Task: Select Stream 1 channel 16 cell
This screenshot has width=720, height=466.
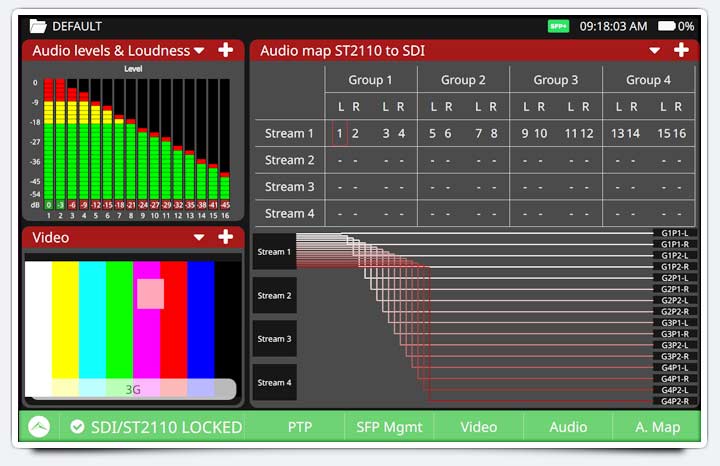Action: tap(679, 134)
